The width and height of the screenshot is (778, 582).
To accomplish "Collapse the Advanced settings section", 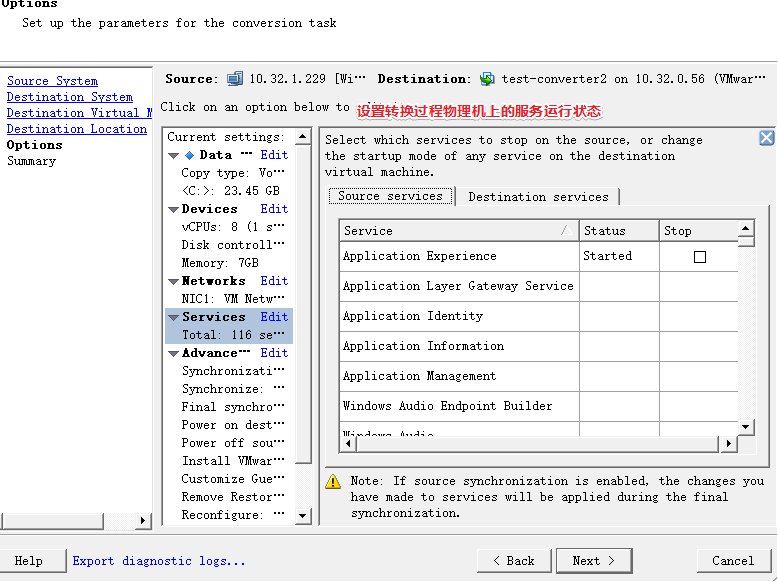I will (174, 354).
